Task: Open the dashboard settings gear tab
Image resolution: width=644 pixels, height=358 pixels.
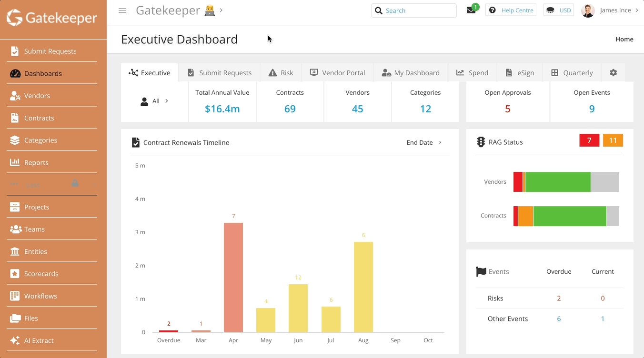Action: coord(614,72)
